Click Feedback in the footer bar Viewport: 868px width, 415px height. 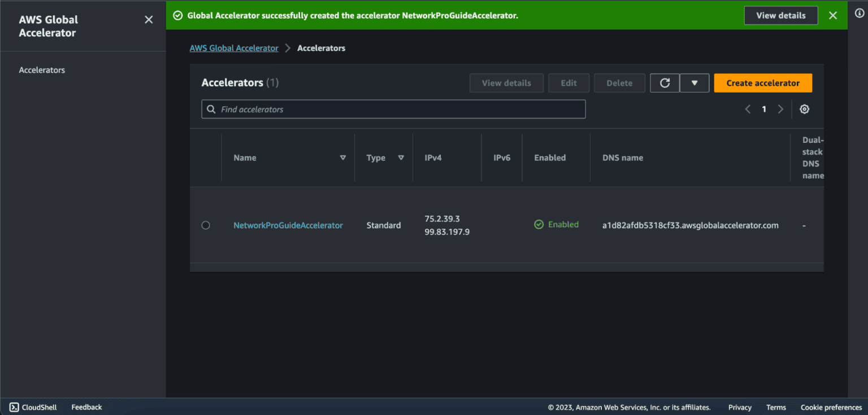86,407
